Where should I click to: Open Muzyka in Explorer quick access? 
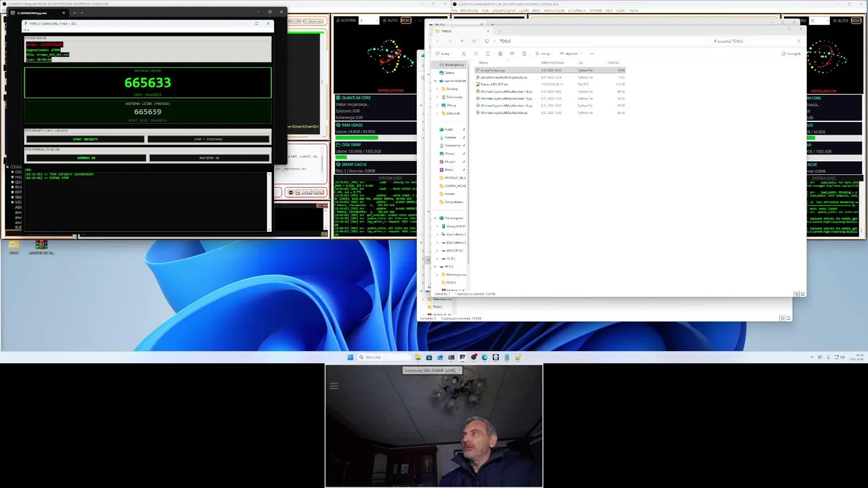tap(450, 161)
